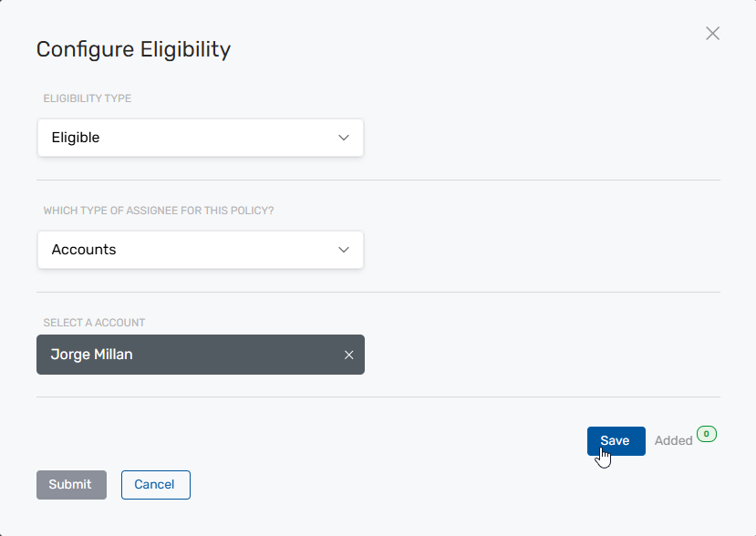Click the chevron on the Eligible dropdown
This screenshot has width=756, height=536.
pyautogui.click(x=344, y=137)
